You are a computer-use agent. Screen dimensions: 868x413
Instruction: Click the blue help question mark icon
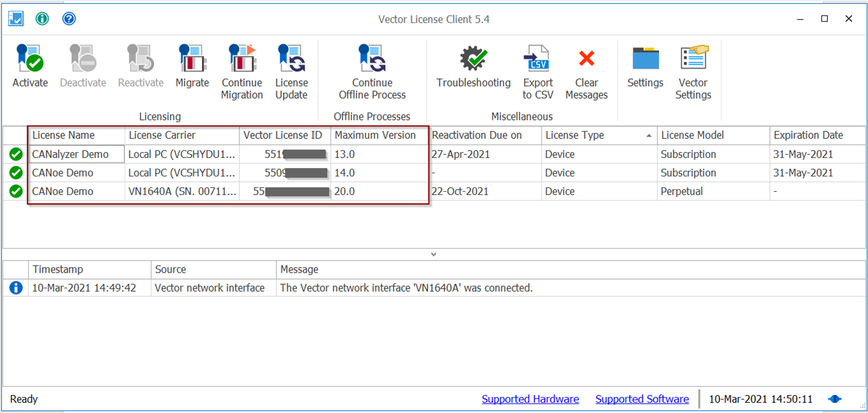pos(69,18)
